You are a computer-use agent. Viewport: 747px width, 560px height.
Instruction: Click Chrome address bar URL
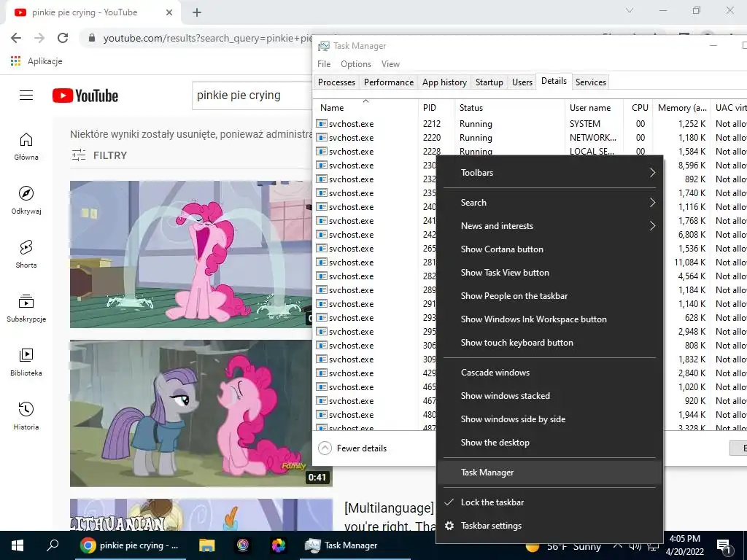(x=208, y=38)
